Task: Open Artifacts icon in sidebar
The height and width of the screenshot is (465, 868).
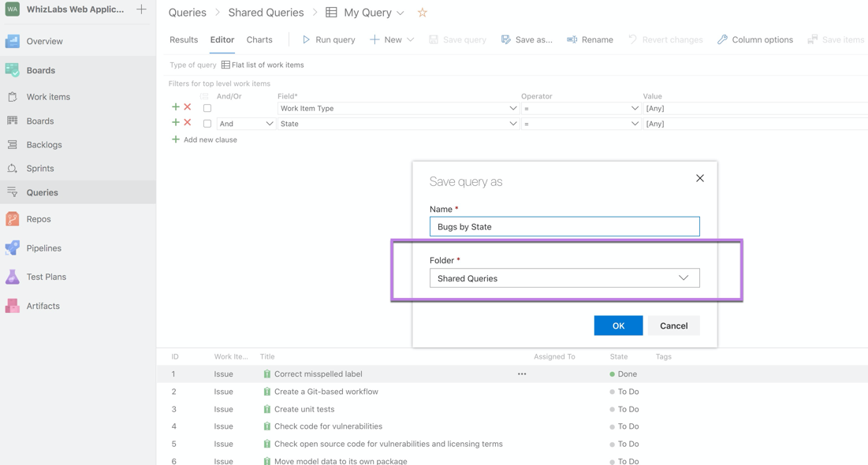Action: [12, 306]
